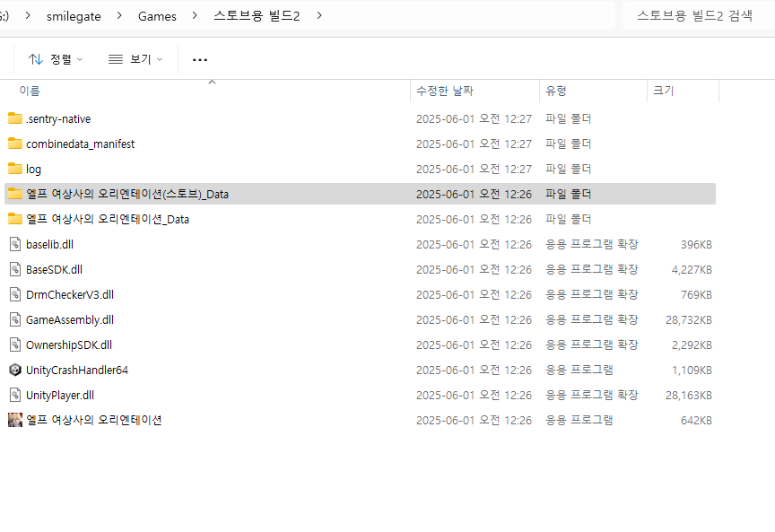775x532 pixels.
Task: Select the .sentry-native file name
Action: click(58, 119)
